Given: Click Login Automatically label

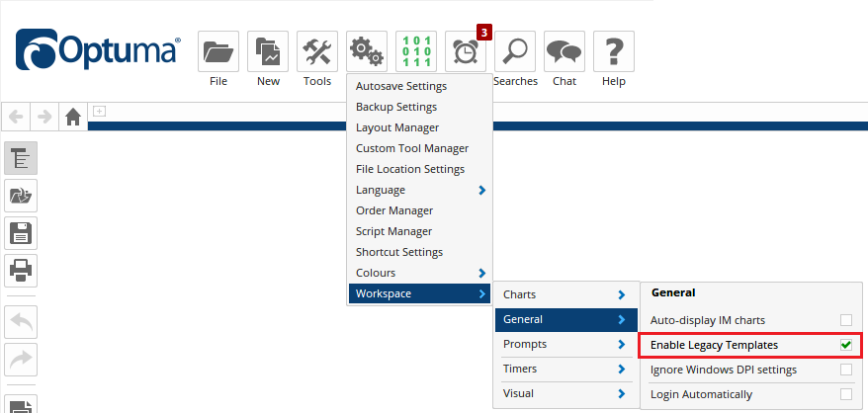Looking at the screenshot, I should click(x=701, y=395).
